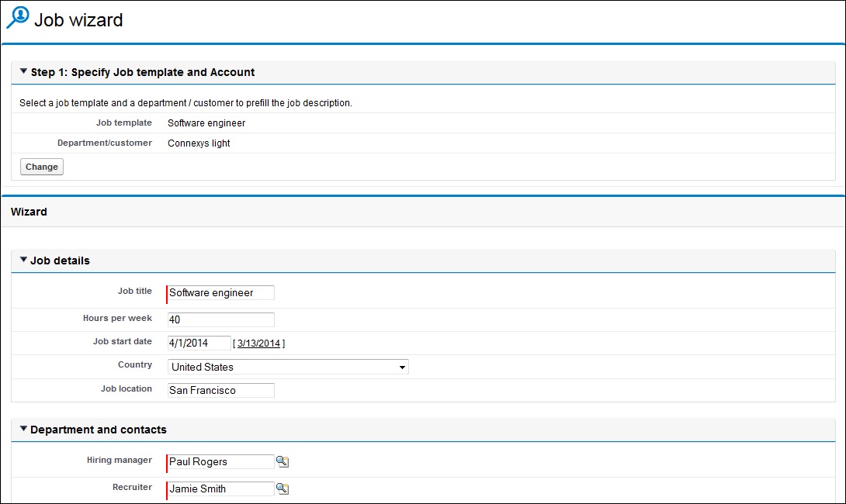Screen dimensions: 846x504
Task: Click the 3/13/2014 date link
Action: 259,343
